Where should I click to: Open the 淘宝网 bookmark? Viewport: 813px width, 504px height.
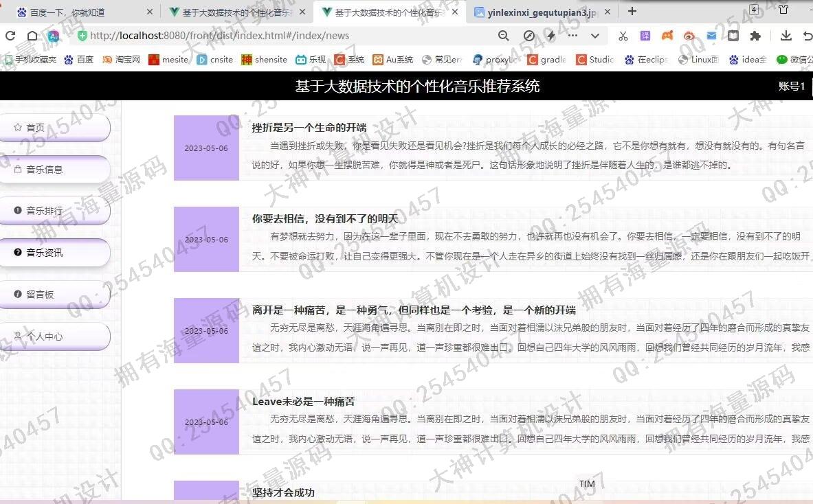click(x=122, y=60)
